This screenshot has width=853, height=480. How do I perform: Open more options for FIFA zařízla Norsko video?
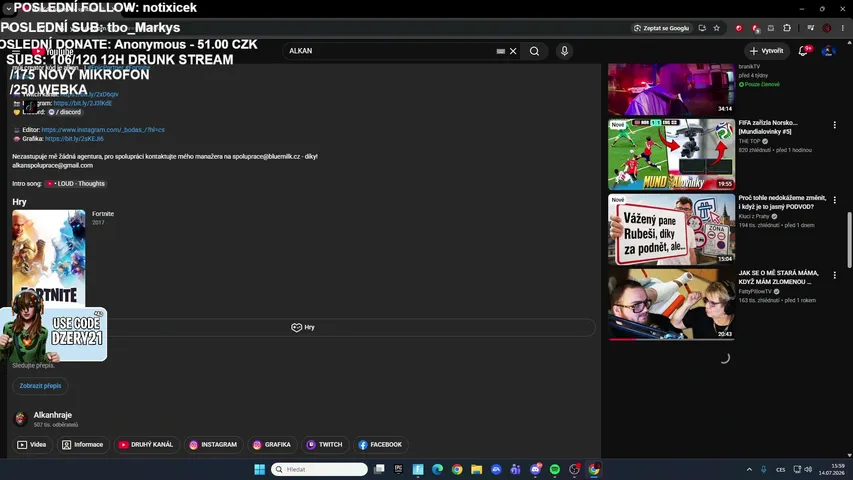[x=835, y=125]
